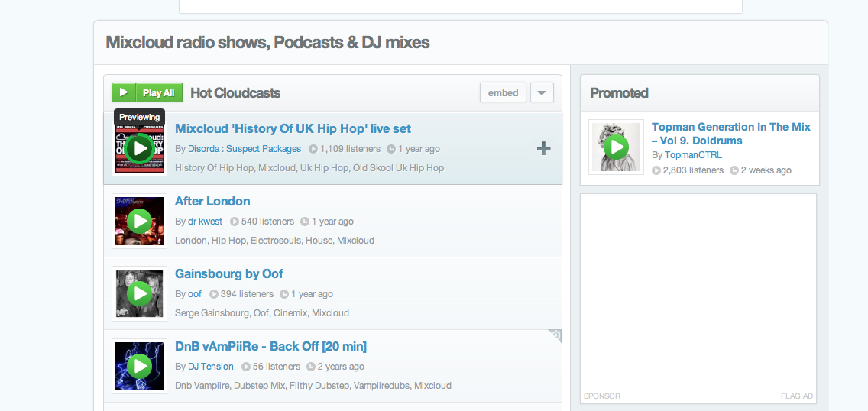Click the SPONSOR label in ad box
This screenshot has width=868, height=411.
coord(602,396)
